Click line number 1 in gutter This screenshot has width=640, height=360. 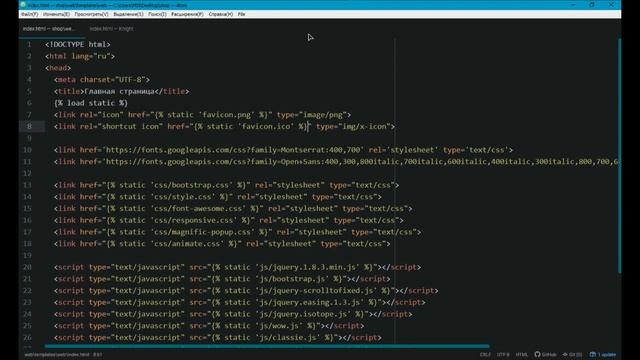point(29,44)
